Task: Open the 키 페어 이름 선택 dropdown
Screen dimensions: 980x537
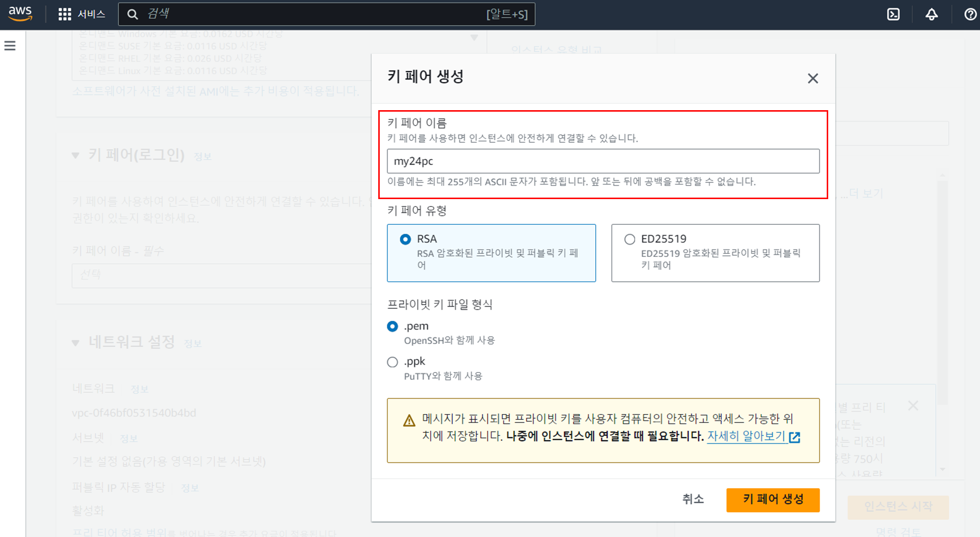Action: [x=223, y=275]
